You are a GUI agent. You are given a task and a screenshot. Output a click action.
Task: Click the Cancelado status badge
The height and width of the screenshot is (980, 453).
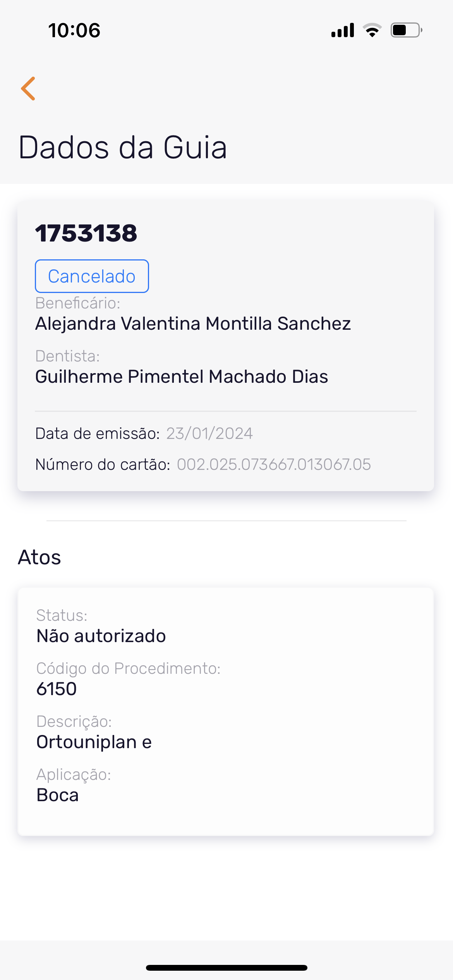92,276
